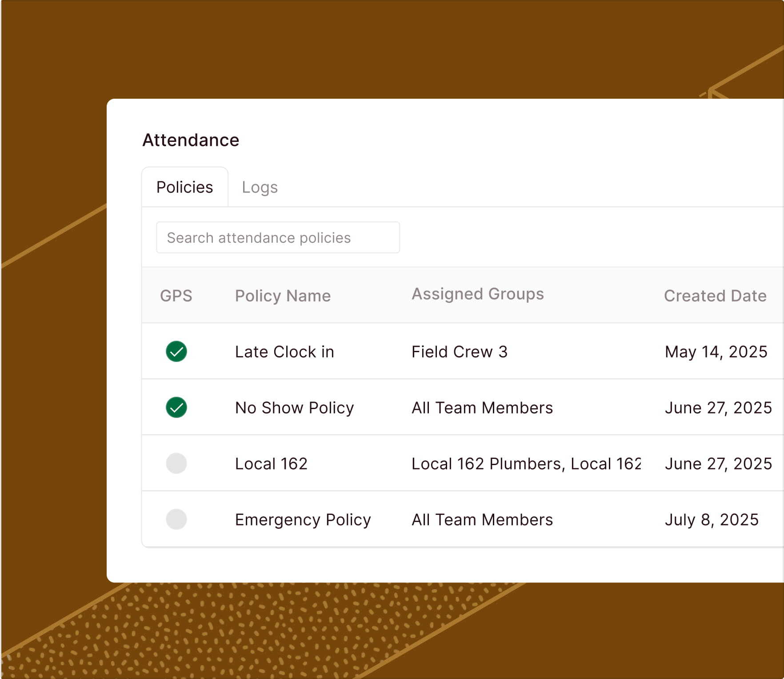This screenshot has height=679, width=784.
Task: Click the search attendance policies field
Action: pyautogui.click(x=277, y=237)
